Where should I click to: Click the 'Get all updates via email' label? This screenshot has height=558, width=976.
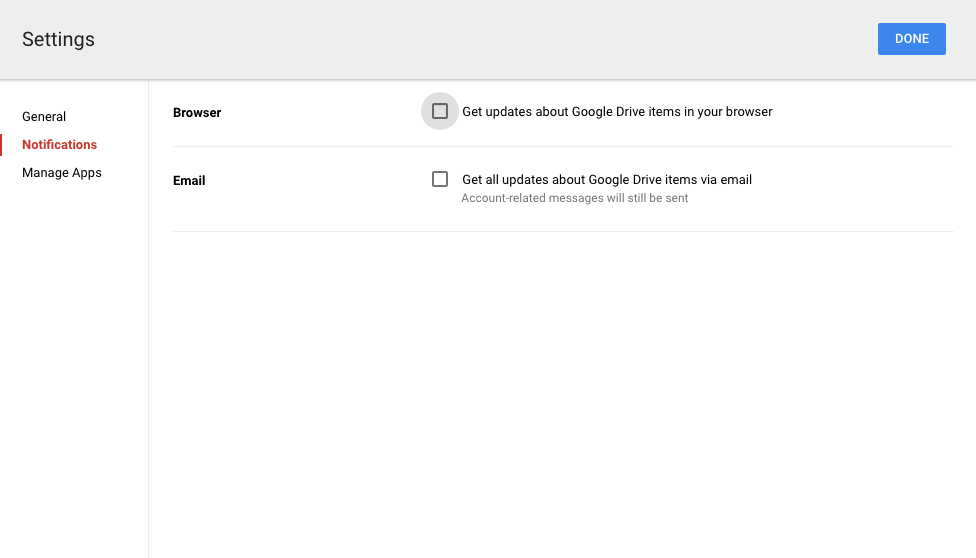coord(607,180)
